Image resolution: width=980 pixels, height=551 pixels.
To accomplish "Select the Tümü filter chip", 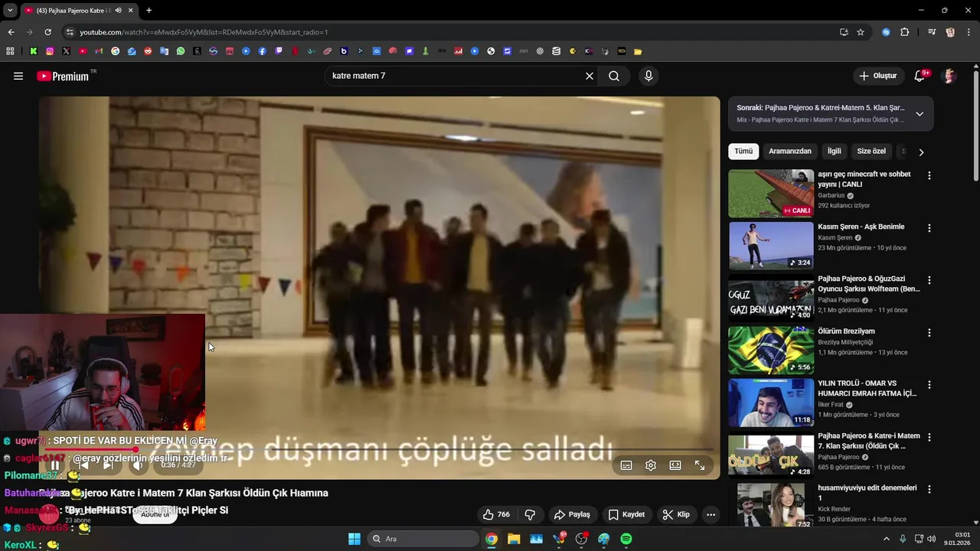I will (x=743, y=152).
